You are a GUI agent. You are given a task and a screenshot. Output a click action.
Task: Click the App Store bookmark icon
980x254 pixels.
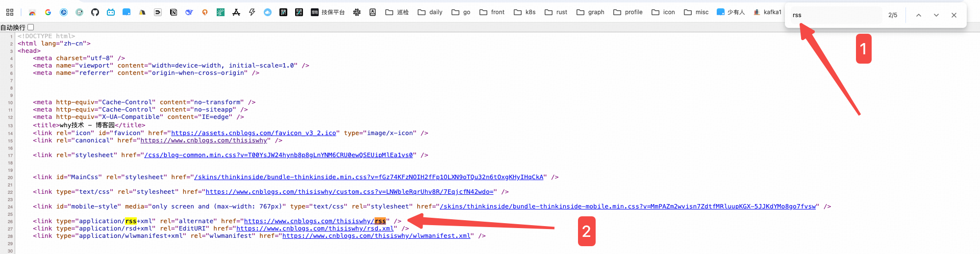tap(236, 12)
